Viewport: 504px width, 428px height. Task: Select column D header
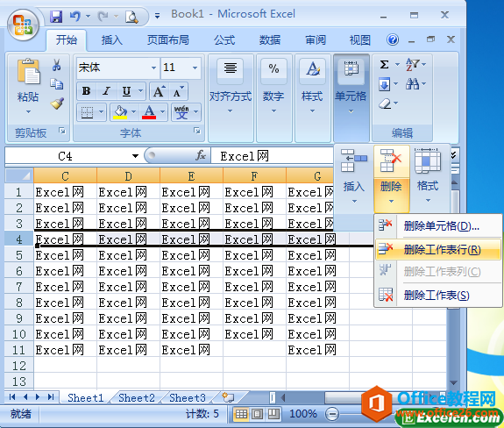pos(128,176)
